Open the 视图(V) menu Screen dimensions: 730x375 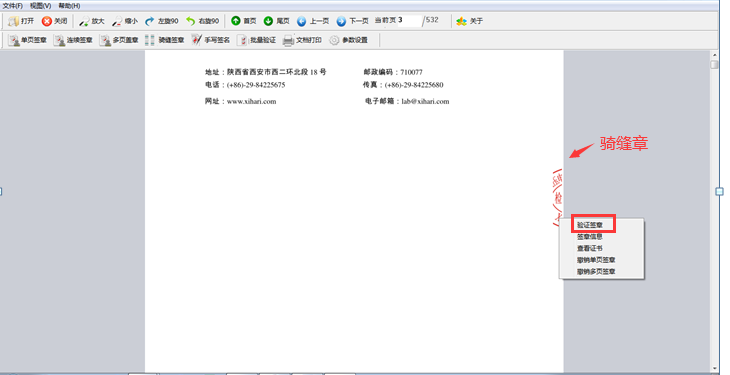point(41,6)
